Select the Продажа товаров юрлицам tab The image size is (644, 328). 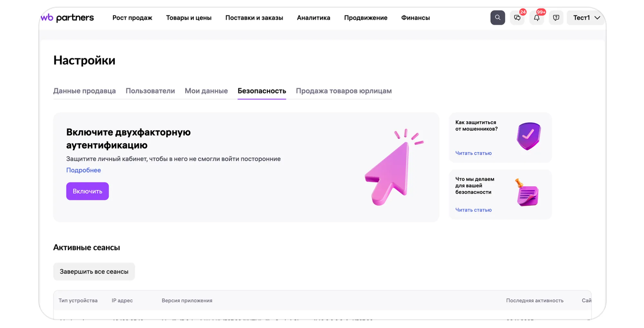[343, 91]
